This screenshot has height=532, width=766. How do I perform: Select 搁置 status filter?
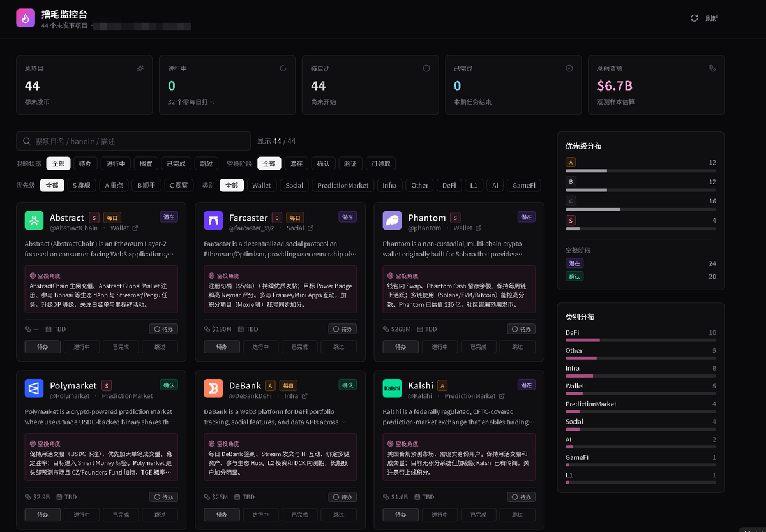(146, 164)
